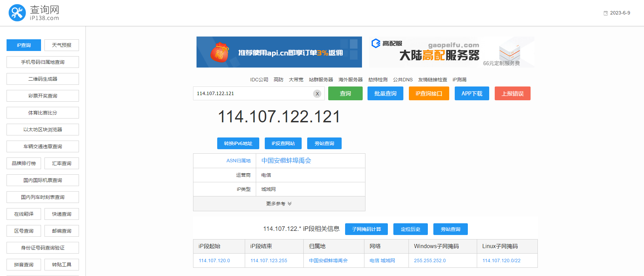Open 汇率查询 in sidebar
This screenshot has height=276, width=644.
(x=62, y=163)
